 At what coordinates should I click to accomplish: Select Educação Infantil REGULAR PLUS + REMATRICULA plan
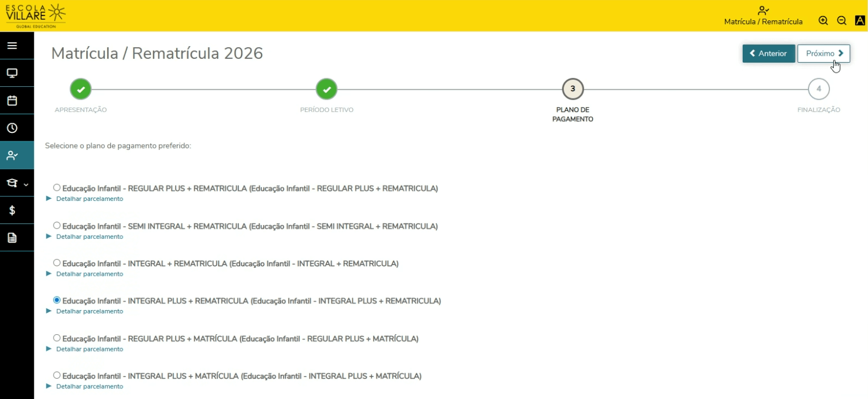pyautogui.click(x=57, y=187)
